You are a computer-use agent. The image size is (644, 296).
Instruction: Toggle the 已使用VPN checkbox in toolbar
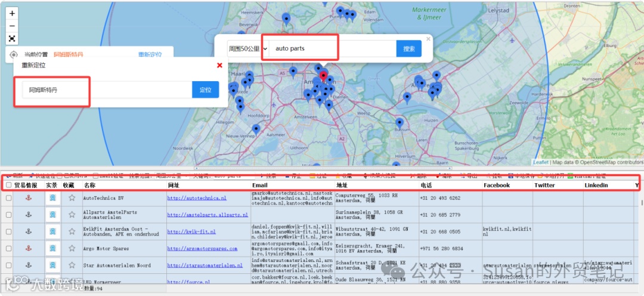coord(60,176)
